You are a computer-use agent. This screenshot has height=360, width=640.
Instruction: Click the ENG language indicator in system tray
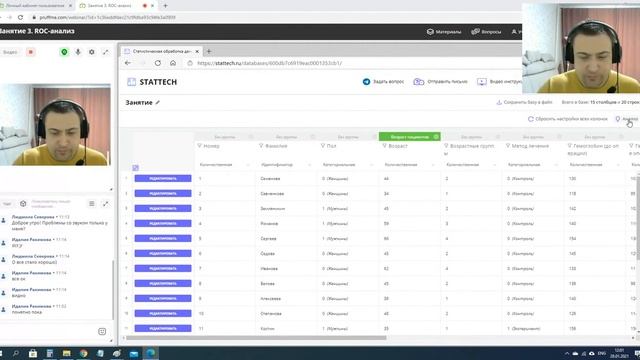click(x=602, y=353)
